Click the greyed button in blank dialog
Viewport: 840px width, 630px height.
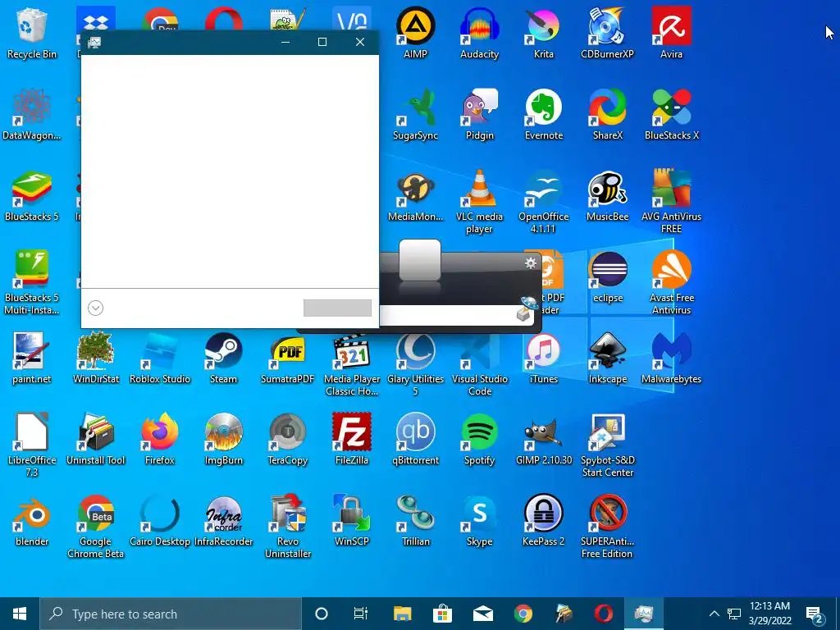point(337,308)
